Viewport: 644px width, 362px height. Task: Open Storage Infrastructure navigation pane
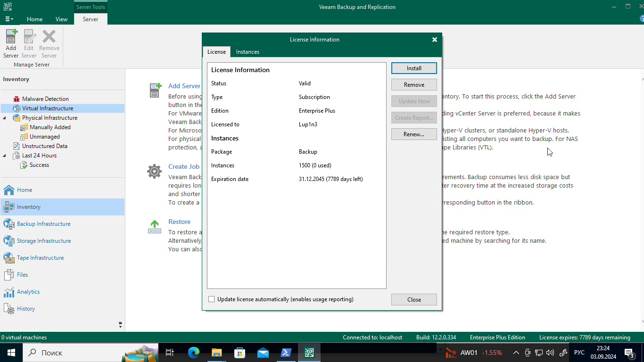point(62,241)
